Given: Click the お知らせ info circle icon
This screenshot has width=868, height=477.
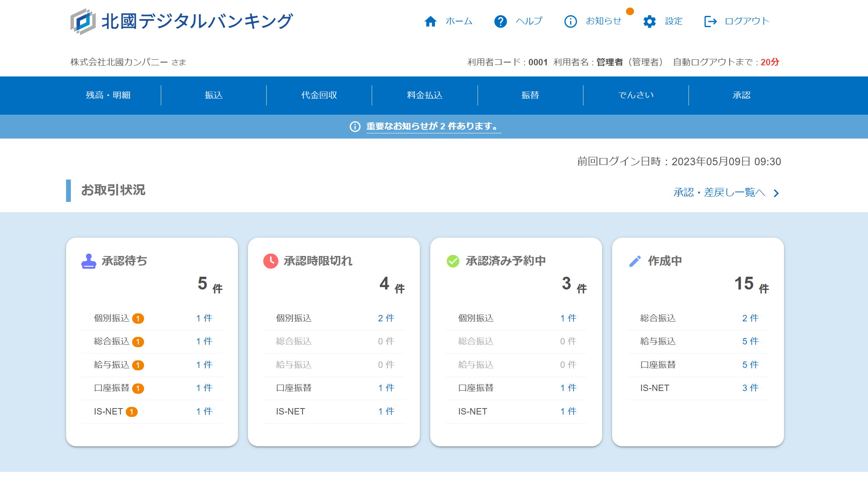Looking at the screenshot, I should [x=570, y=22].
